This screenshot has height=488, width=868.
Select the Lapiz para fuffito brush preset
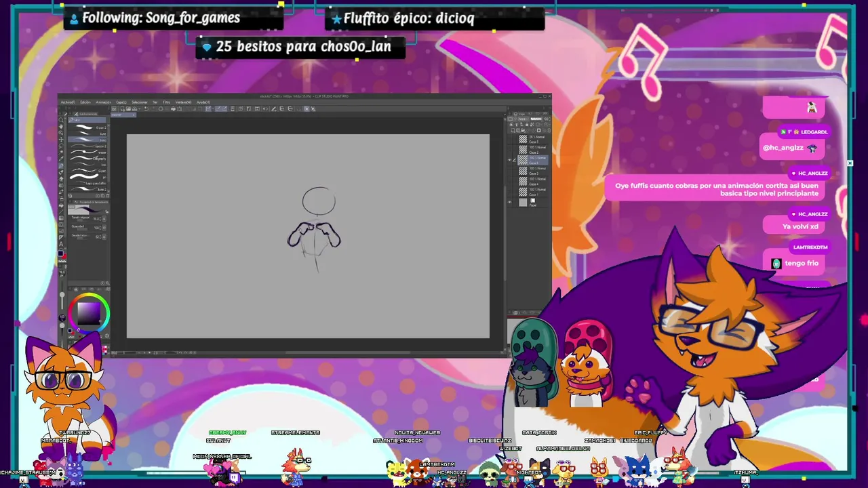pyautogui.click(x=87, y=183)
